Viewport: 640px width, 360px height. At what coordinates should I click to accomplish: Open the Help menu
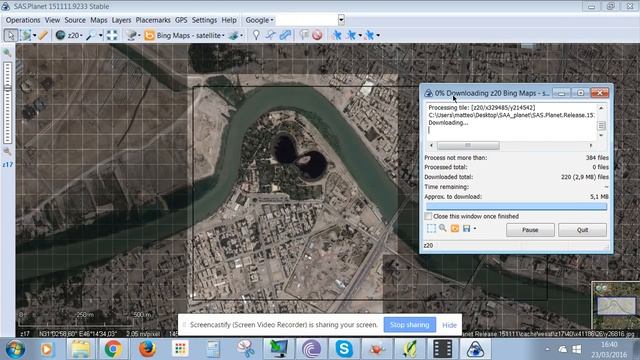tap(229, 20)
